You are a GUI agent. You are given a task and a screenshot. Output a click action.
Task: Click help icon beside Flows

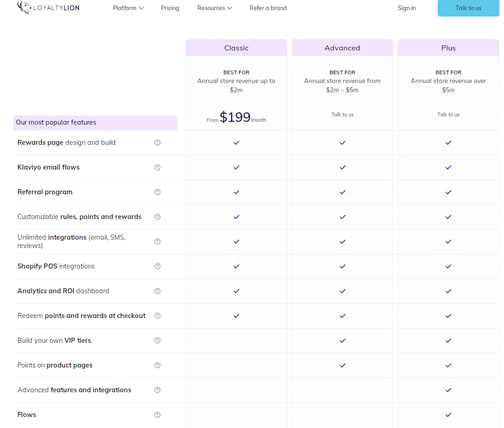tap(157, 415)
